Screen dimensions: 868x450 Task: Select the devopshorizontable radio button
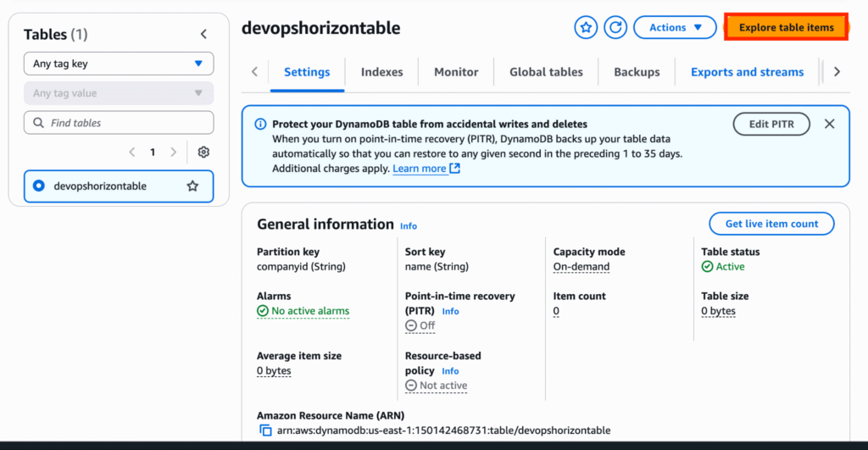(39, 186)
